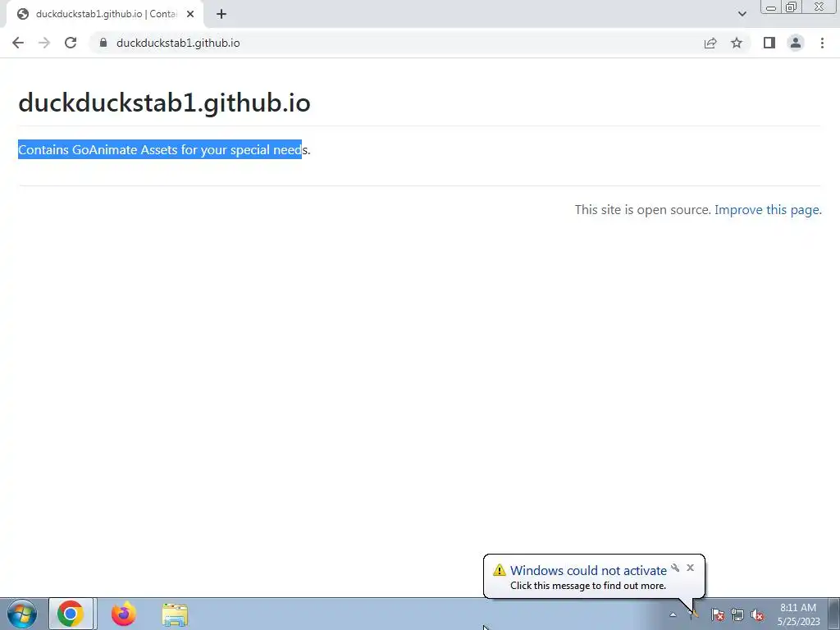Click 'Windows could not activate' notification
The width and height of the screenshot is (840, 630).
pyautogui.click(x=588, y=570)
